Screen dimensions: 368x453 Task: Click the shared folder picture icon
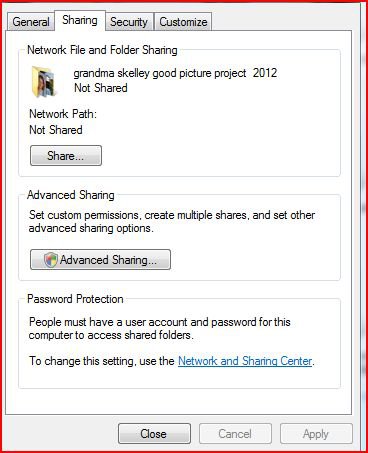pos(44,81)
